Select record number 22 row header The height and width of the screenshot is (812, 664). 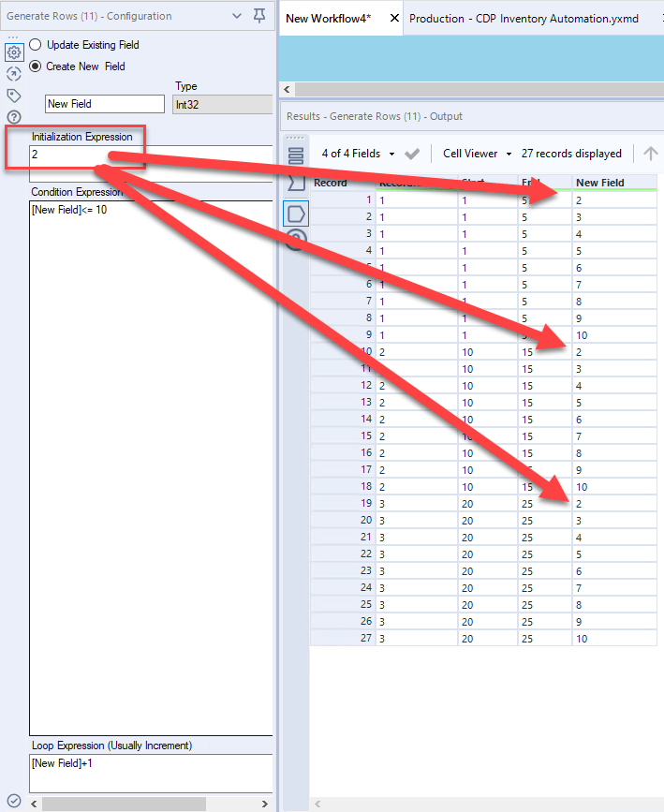343,554
